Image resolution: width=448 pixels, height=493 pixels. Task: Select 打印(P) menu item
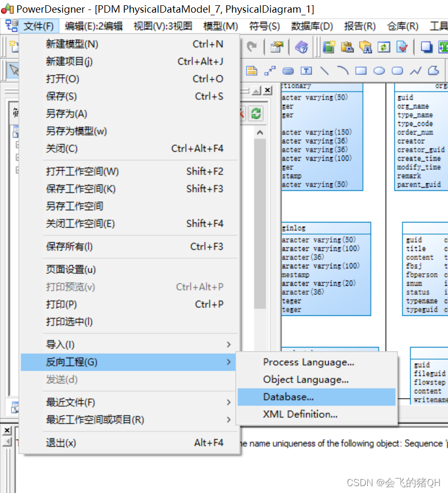[128, 304]
